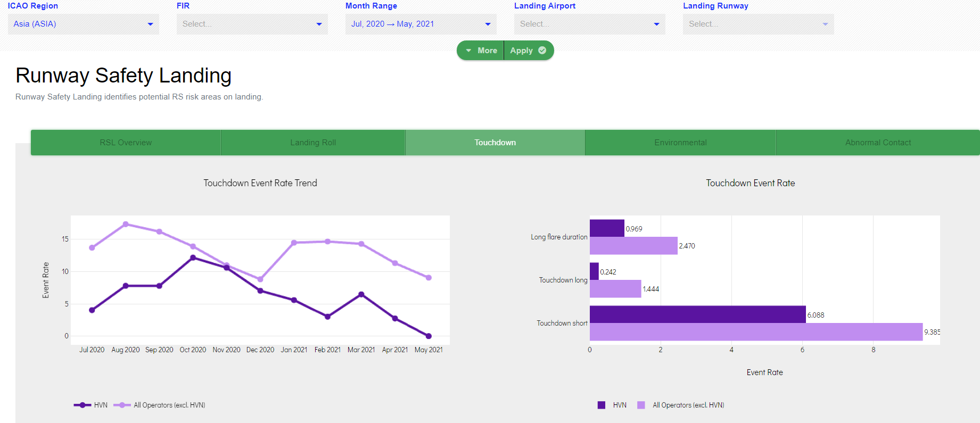Click the Runway Safety Landing heading

click(123, 76)
